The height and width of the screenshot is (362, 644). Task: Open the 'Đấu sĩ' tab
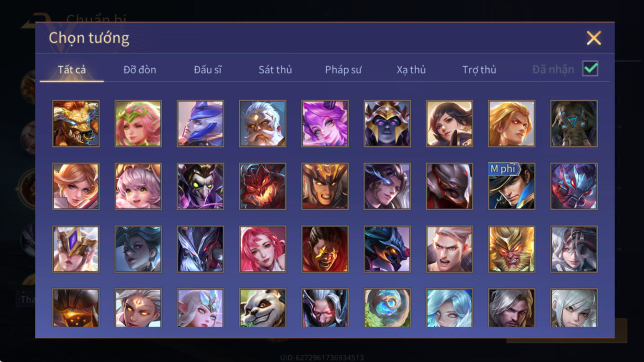point(208,70)
